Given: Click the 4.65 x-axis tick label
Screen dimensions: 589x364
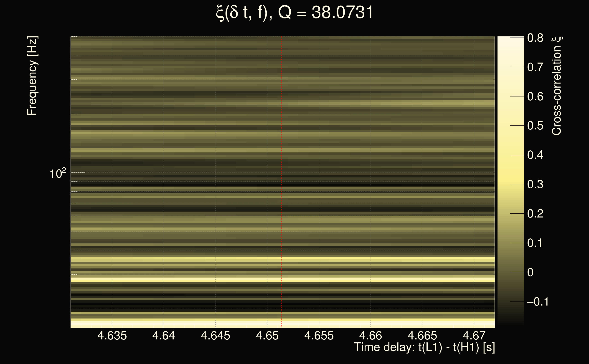Looking at the screenshot, I should click(x=267, y=336).
